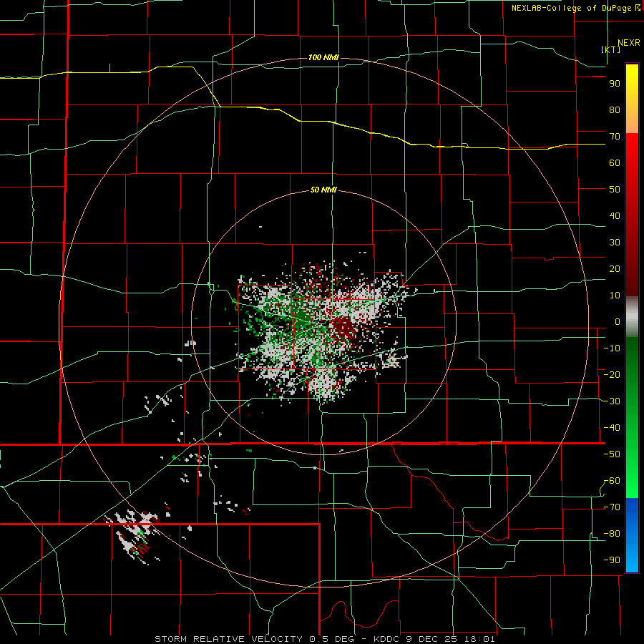Viewport: 644px width, 644px height.
Task: Click the 30 value on the velocity scale
Action: click(x=615, y=243)
